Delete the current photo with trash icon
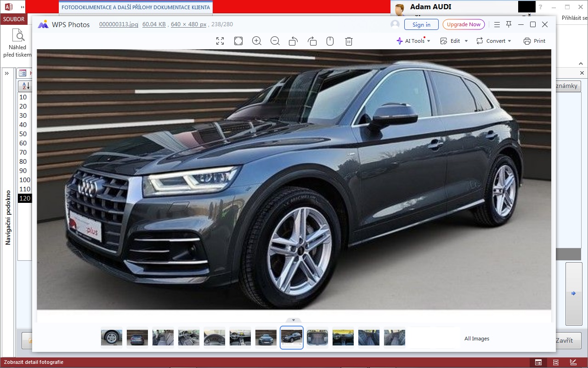This screenshot has width=588, height=368. [x=349, y=41]
